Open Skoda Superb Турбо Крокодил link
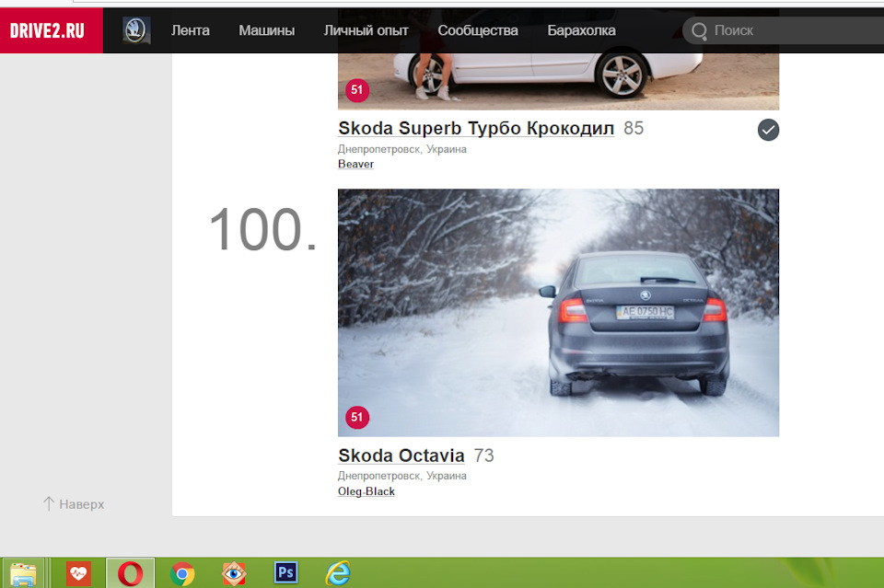884x588 pixels. pyautogui.click(x=476, y=129)
